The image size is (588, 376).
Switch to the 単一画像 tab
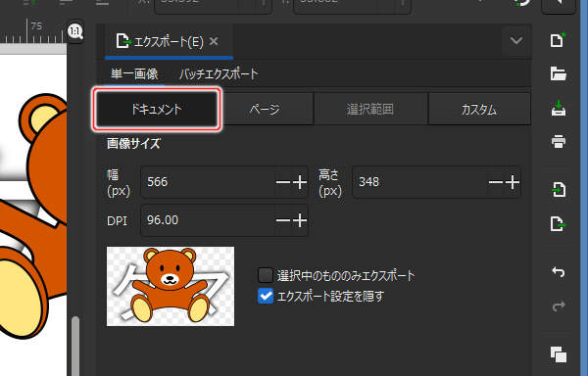[134, 73]
